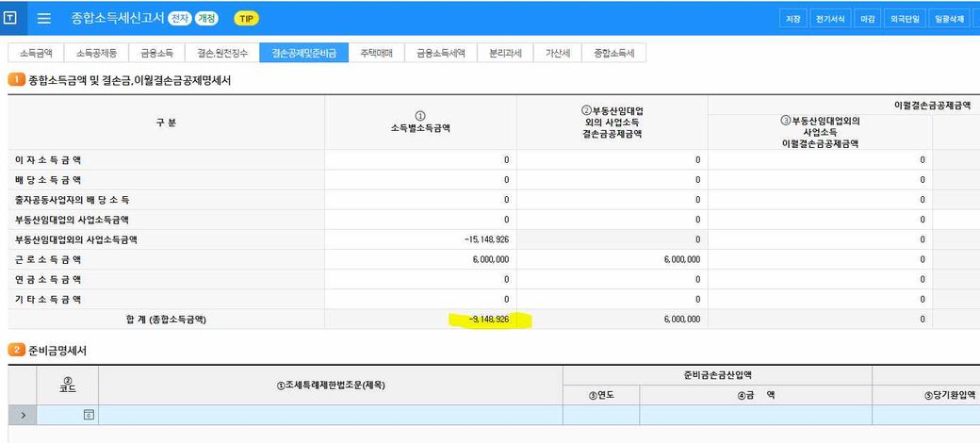Click the yellow TIP badge
This screenshot has height=443, width=980.
point(246,19)
